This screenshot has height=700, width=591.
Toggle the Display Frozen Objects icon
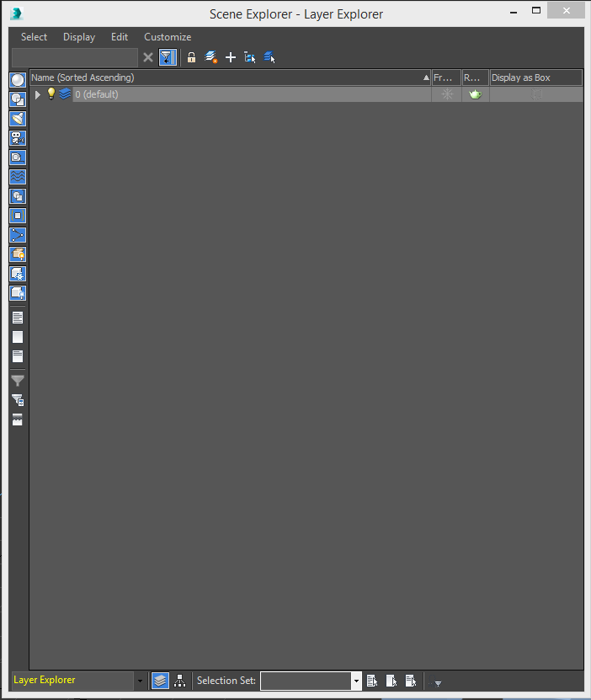18,274
